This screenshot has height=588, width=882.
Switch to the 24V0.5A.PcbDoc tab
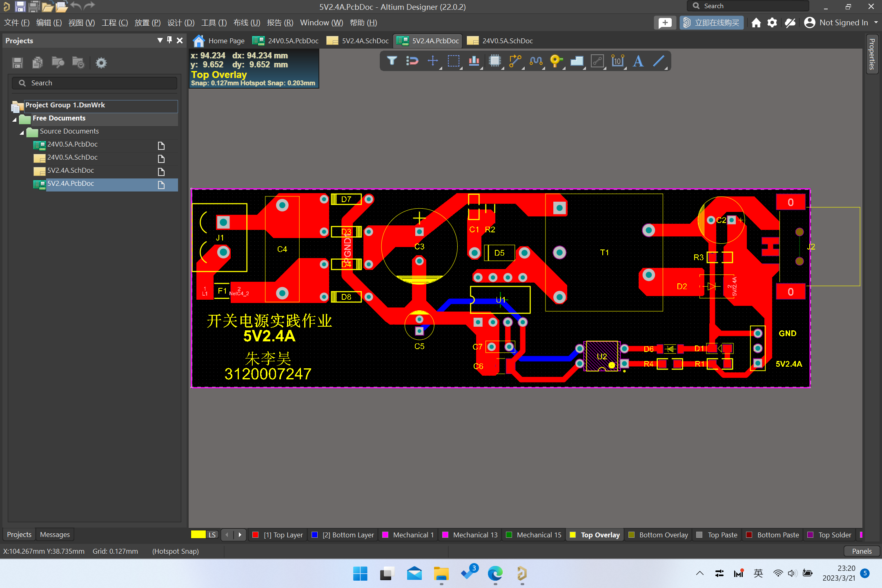285,41
